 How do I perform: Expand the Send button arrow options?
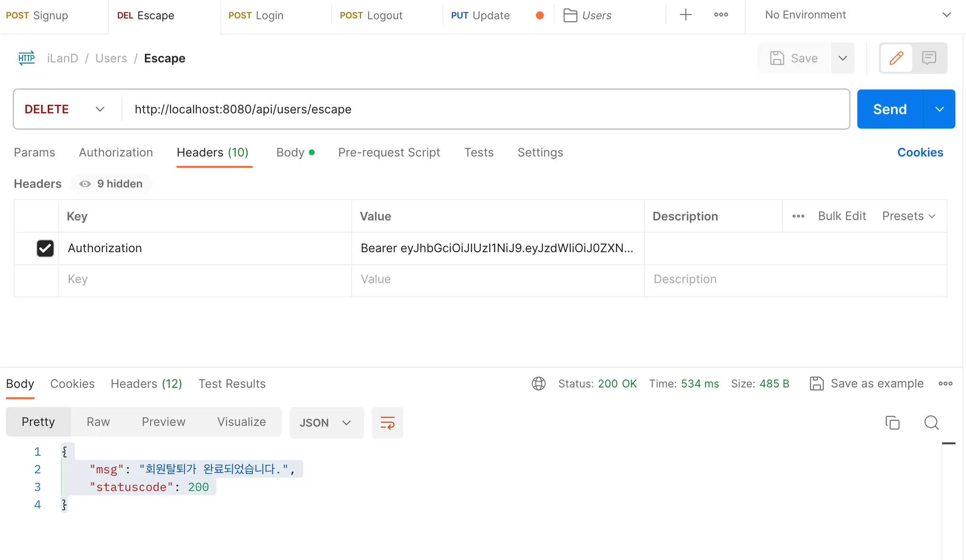(x=939, y=109)
